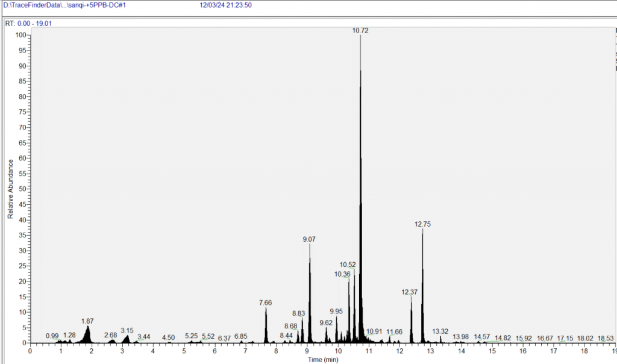The height and width of the screenshot is (364, 617).
Task: Click the 8.83 peak label
Action: [299, 314]
